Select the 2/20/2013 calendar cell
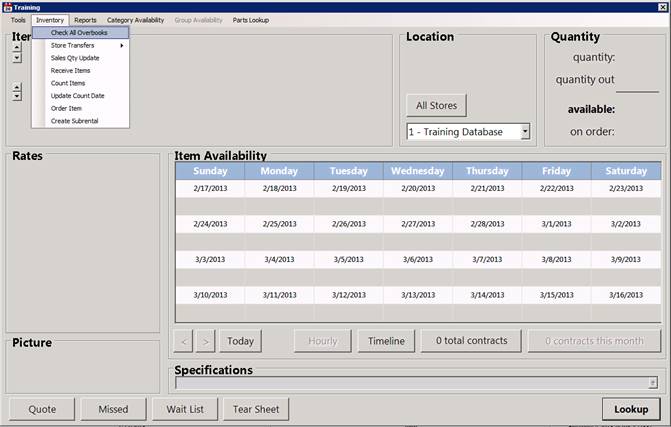 [x=417, y=188]
